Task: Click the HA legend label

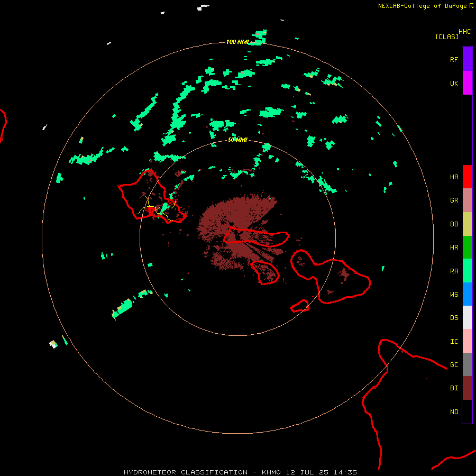Action: [x=454, y=177]
